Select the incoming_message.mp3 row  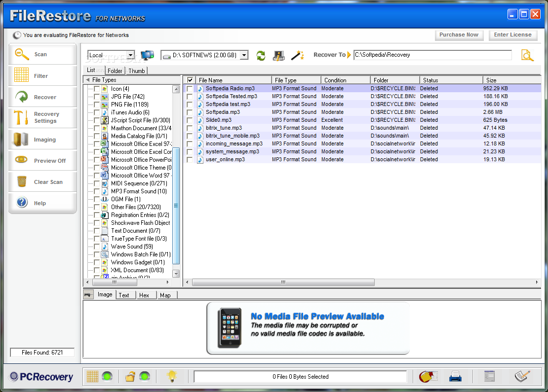coord(362,144)
